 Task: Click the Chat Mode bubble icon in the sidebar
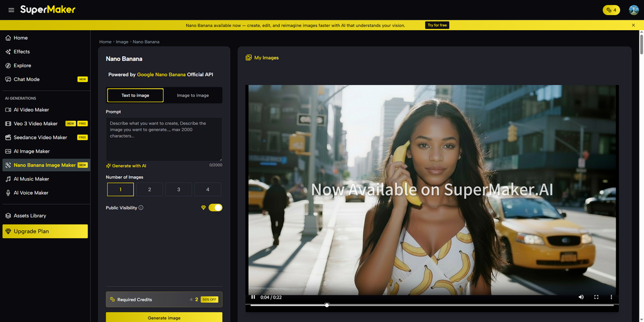coord(8,79)
